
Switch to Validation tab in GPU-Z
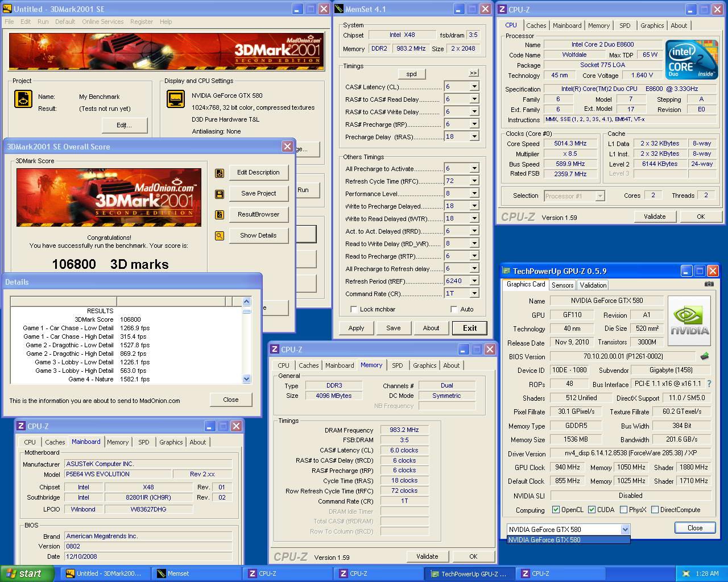point(593,285)
